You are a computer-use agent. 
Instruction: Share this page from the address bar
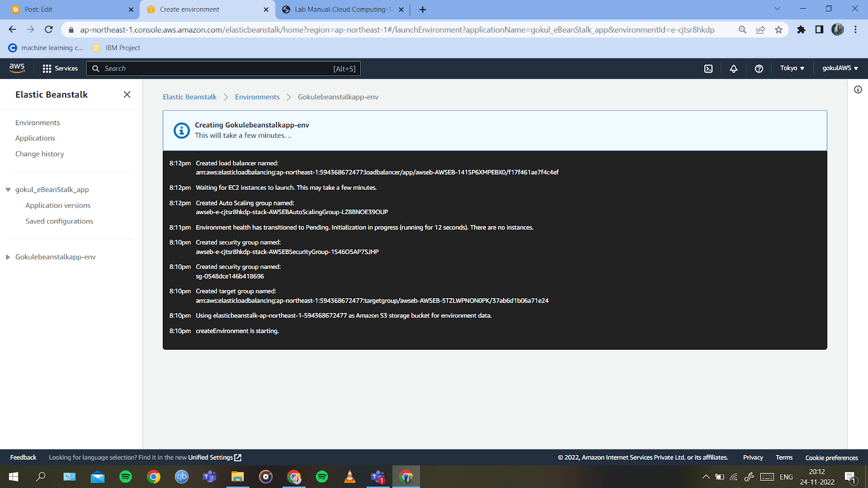pyautogui.click(x=761, y=30)
